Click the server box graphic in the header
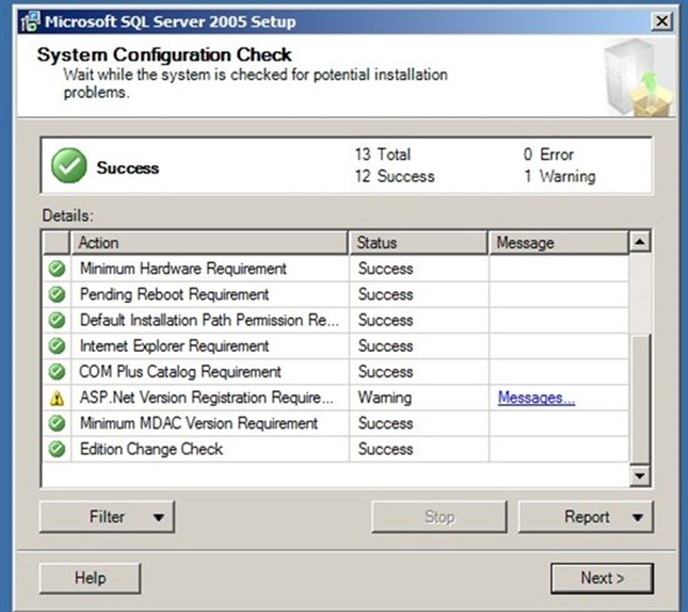 click(638, 77)
